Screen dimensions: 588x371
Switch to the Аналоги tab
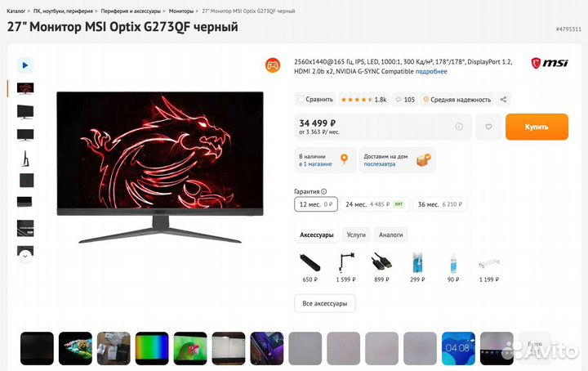(x=390, y=235)
